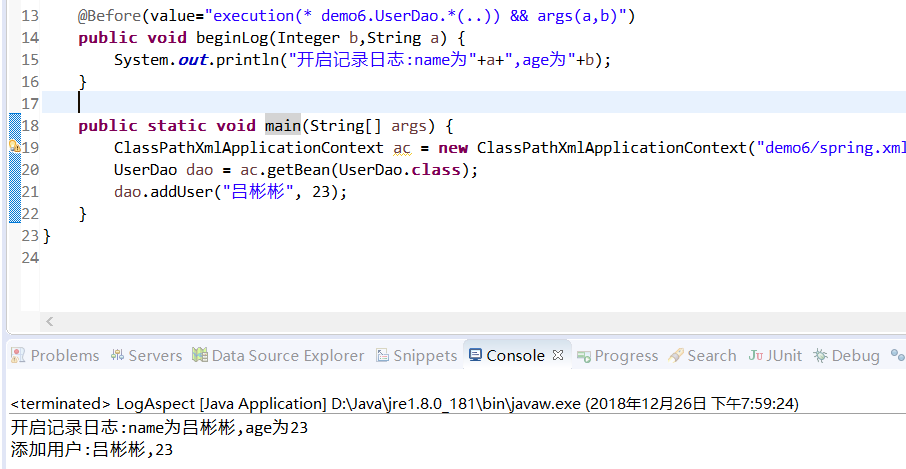Screen dimensions: 906x469
Task: Click console output line starting 开启记录日志
Action: coord(159,428)
